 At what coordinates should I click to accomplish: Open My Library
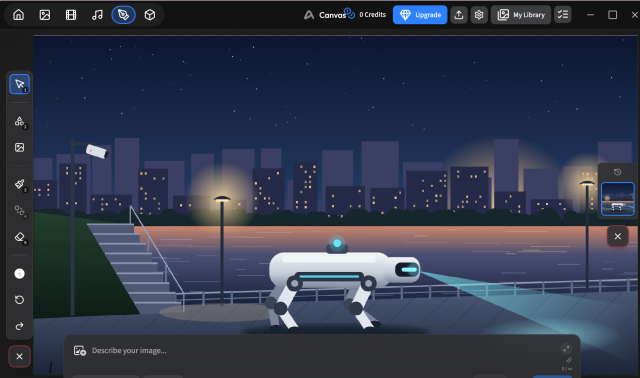(521, 15)
